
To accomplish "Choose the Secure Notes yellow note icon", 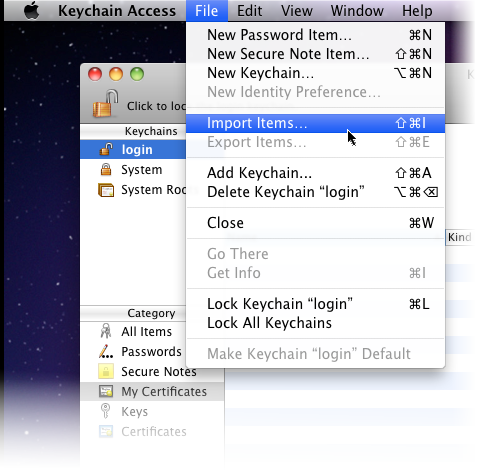I will pyautogui.click(x=106, y=371).
